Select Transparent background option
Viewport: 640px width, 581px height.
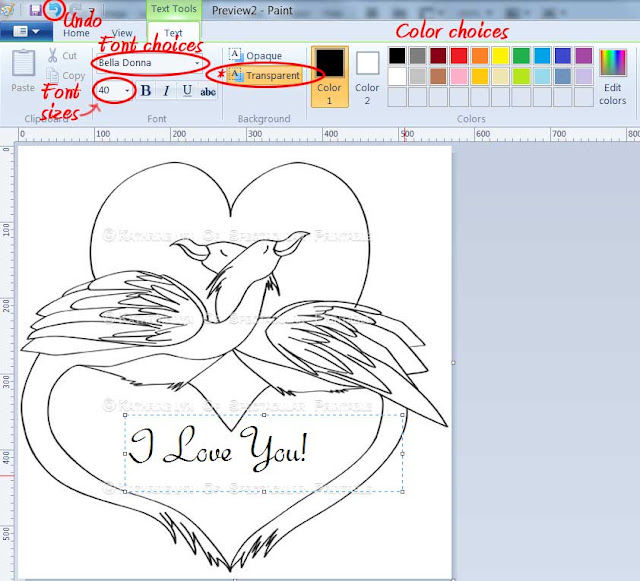coord(264,75)
